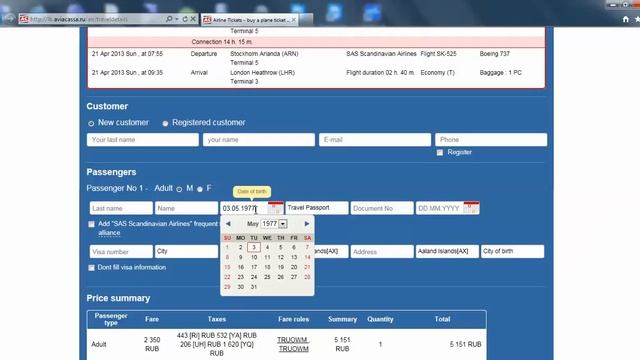Select day 1 in the calendar
The height and width of the screenshot is (360, 640).
coord(227,247)
